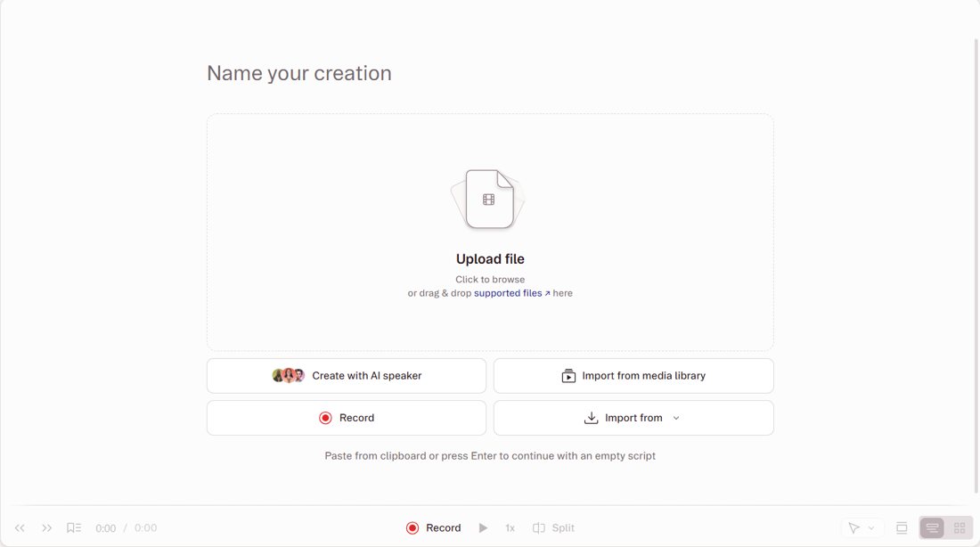Click the "Paste from clipboard or press Enter" hint
The image size is (980, 547).
pos(490,456)
